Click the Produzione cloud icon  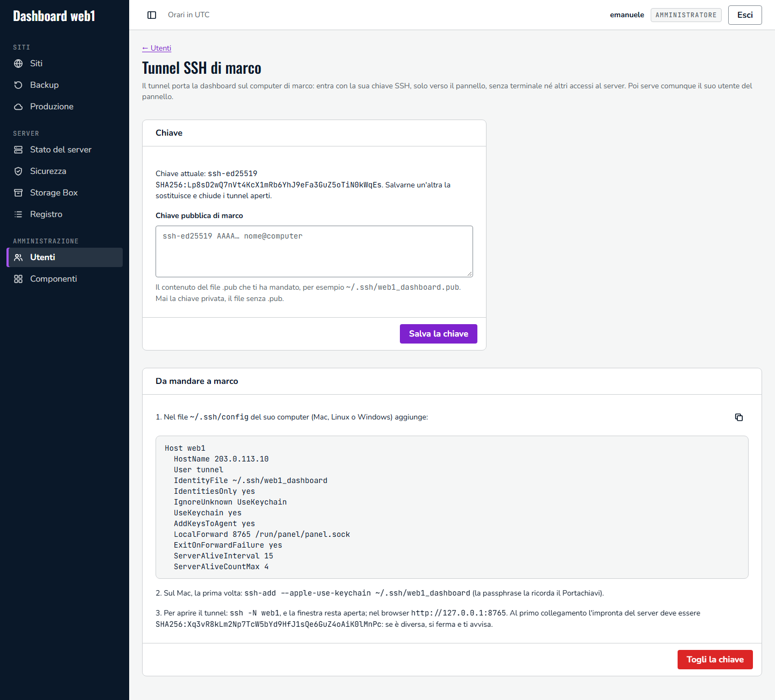click(18, 107)
